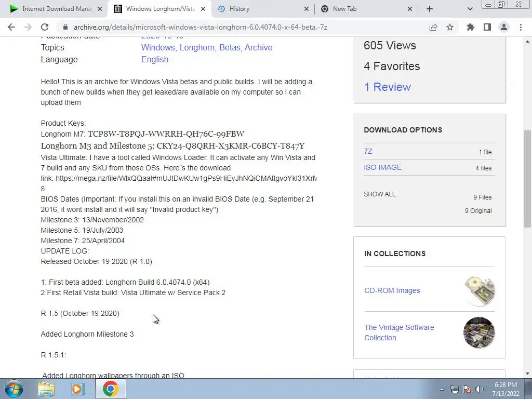Open Chrome profile avatar
The width and height of the screenshot is (532, 399).
click(x=504, y=27)
